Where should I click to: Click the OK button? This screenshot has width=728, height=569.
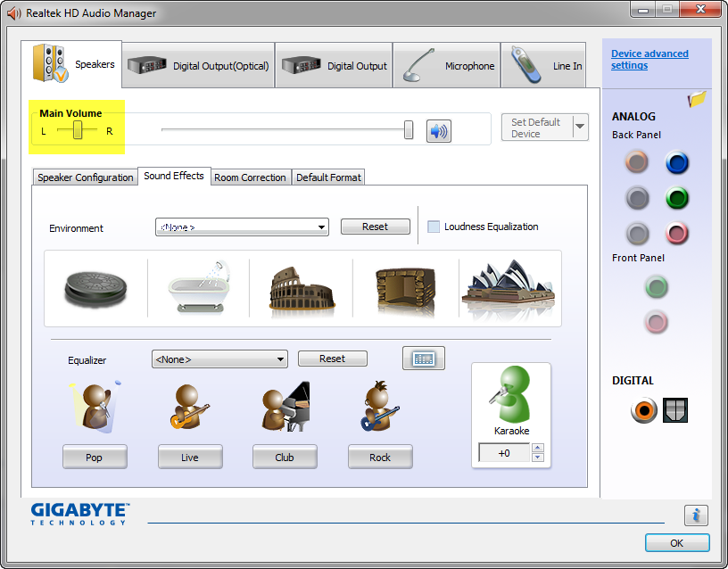[677, 543]
